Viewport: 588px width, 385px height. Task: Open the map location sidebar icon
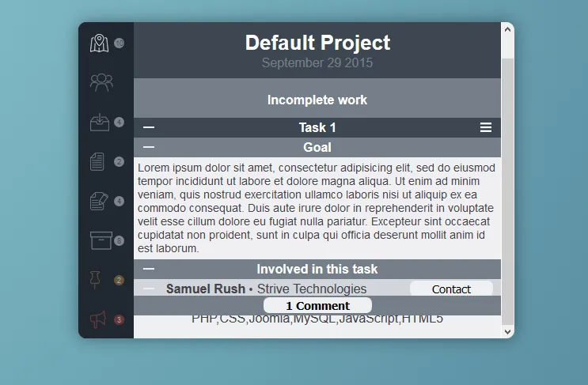tap(100, 43)
